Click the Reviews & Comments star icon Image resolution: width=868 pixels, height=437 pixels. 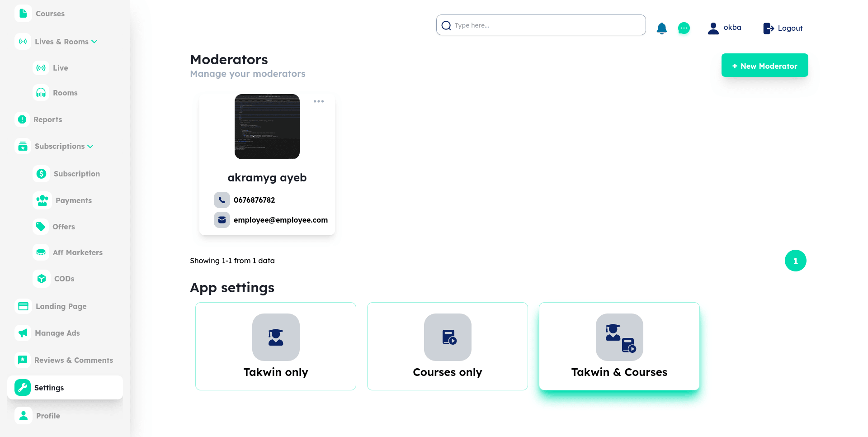pyautogui.click(x=23, y=360)
